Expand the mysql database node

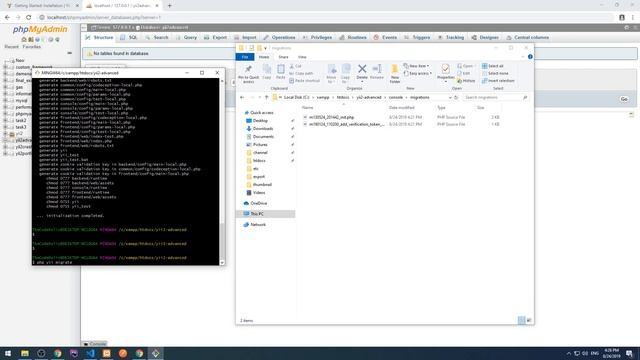coord(6,100)
